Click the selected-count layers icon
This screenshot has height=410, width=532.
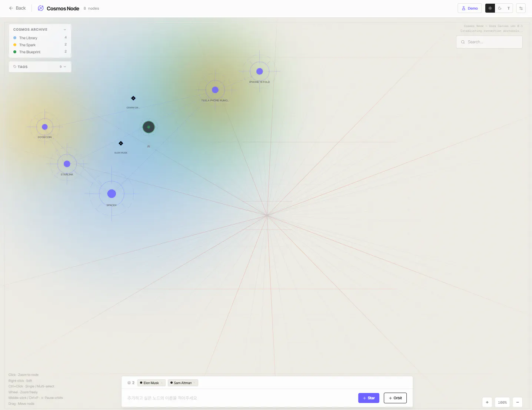129,383
